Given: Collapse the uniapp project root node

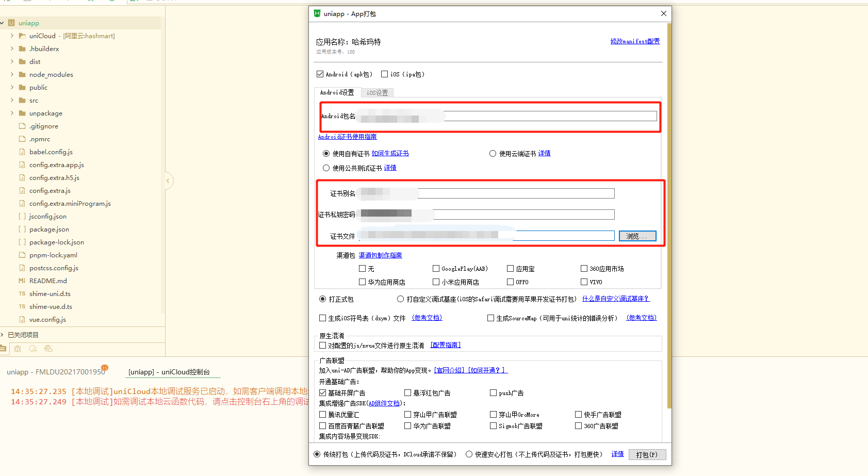Looking at the screenshot, I should [3, 23].
